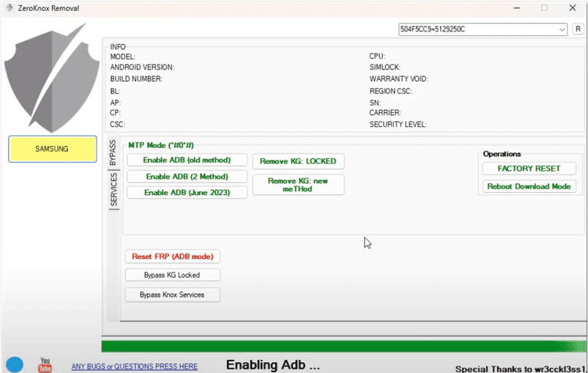Screen dimensions: 588x373
Task: Switch to the SERVICES tab
Action: click(113, 191)
